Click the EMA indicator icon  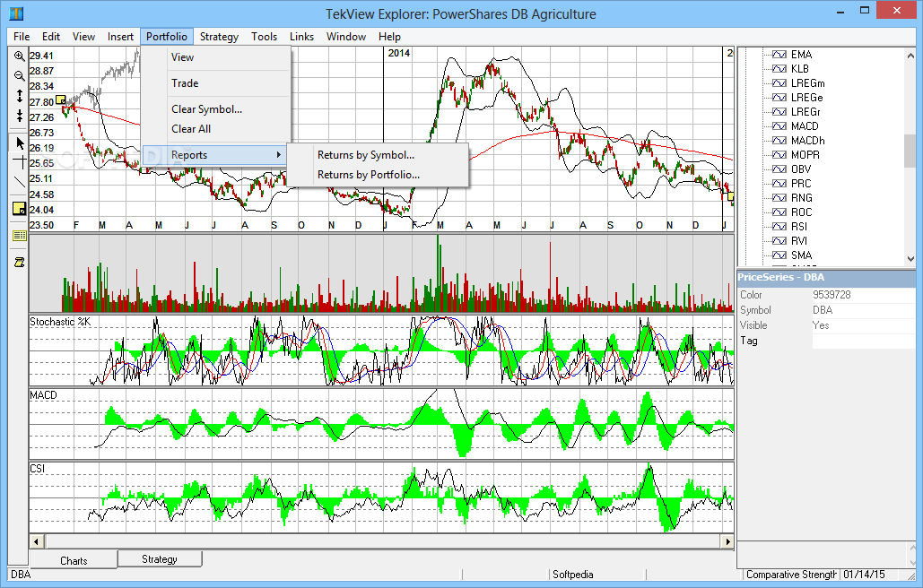pyautogui.click(x=779, y=54)
